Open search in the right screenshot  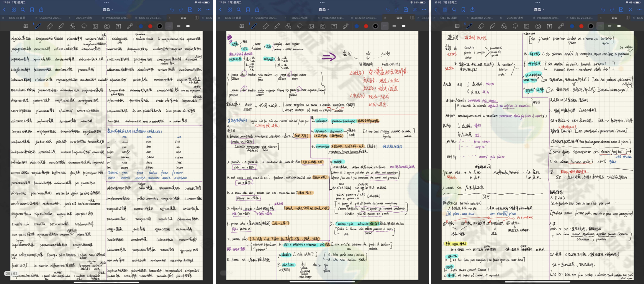coord(454,10)
